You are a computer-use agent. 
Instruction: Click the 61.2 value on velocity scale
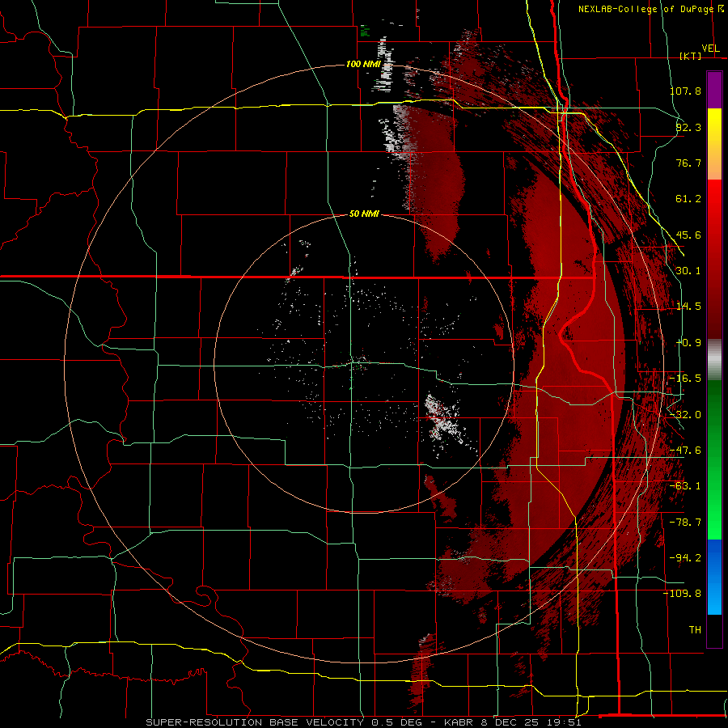click(x=688, y=199)
